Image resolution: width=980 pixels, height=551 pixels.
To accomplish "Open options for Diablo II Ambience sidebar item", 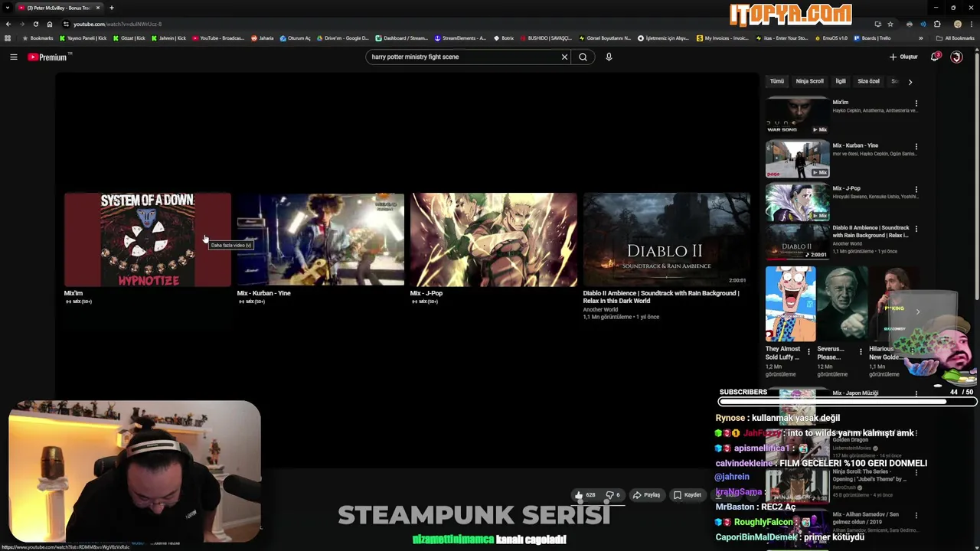I will (x=916, y=229).
